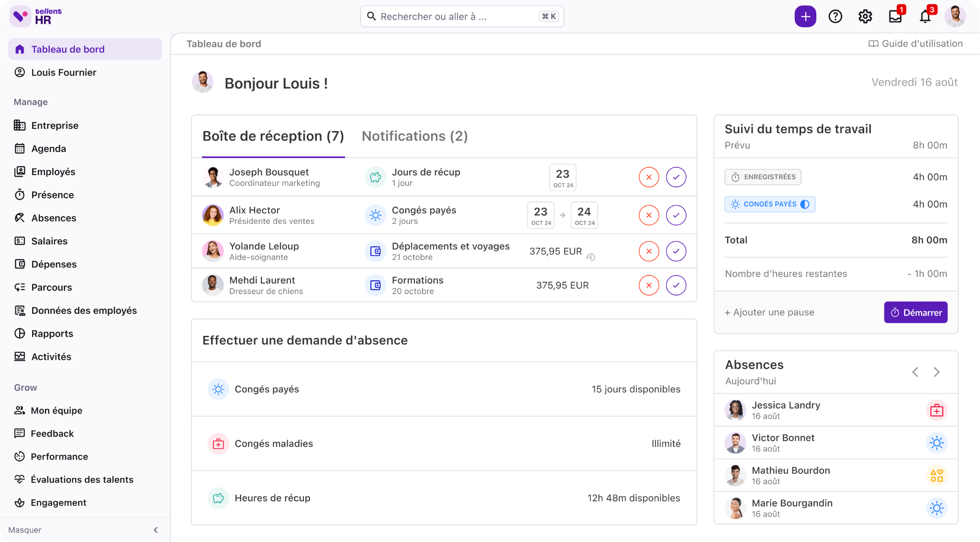The width and height of the screenshot is (980, 542).
Task: Click the Ajouter une pause link
Action: (x=769, y=312)
